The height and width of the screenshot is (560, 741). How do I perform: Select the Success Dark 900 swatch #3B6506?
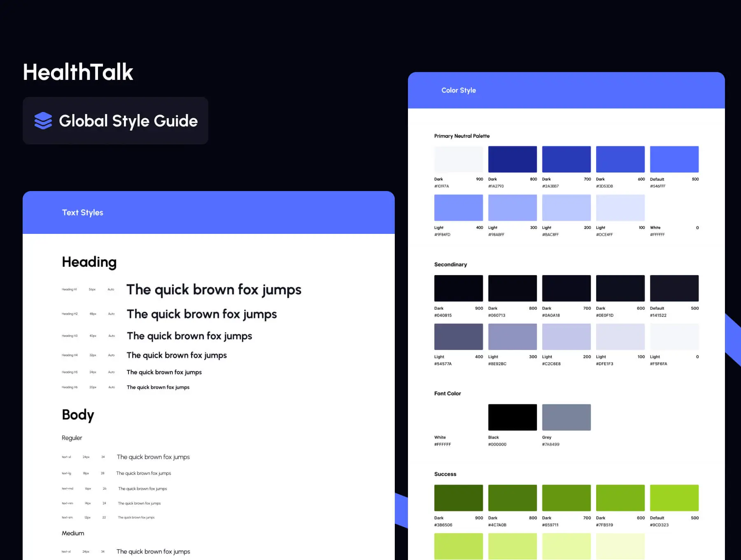[458, 498]
